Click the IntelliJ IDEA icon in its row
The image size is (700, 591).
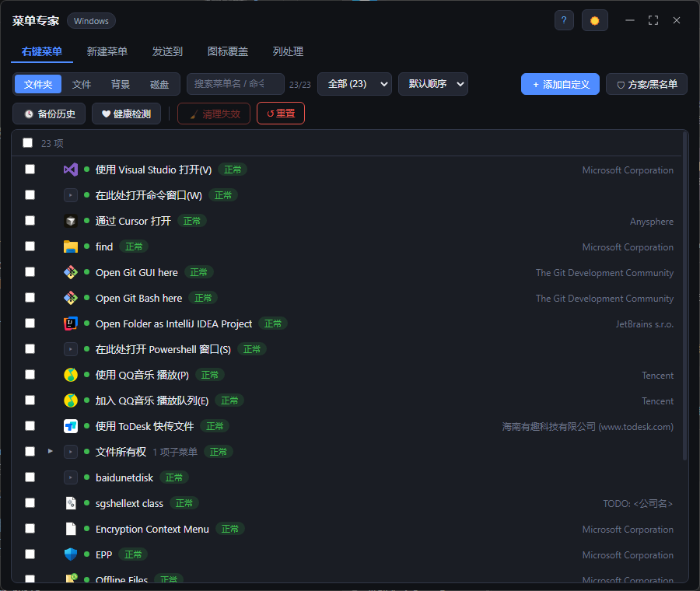pos(71,323)
